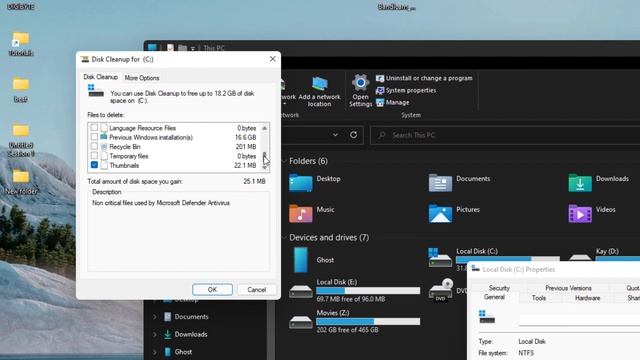
Task: Click Manage in System ribbon group
Action: pyautogui.click(x=392, y=102)
